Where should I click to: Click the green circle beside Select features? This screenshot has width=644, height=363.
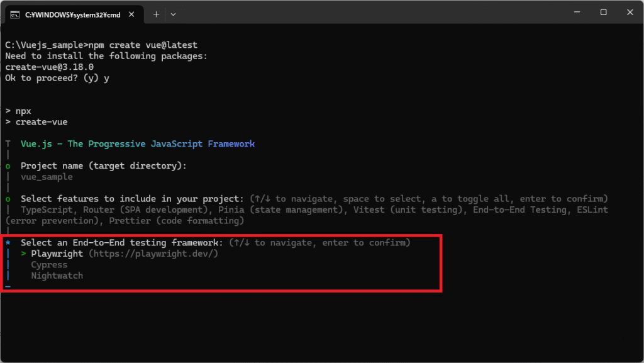(x=8, y=199)
